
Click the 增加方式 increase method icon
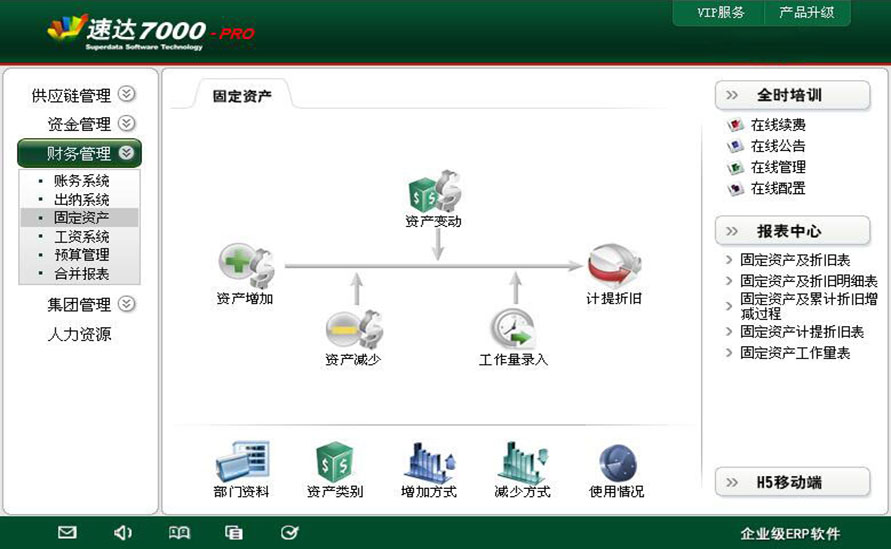click(x=428, y=463)
